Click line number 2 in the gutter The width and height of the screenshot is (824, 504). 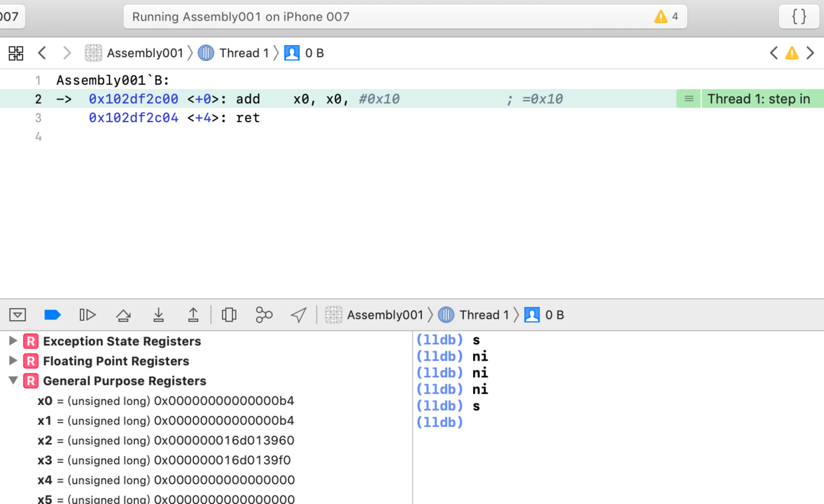click(x=38, y=99)
